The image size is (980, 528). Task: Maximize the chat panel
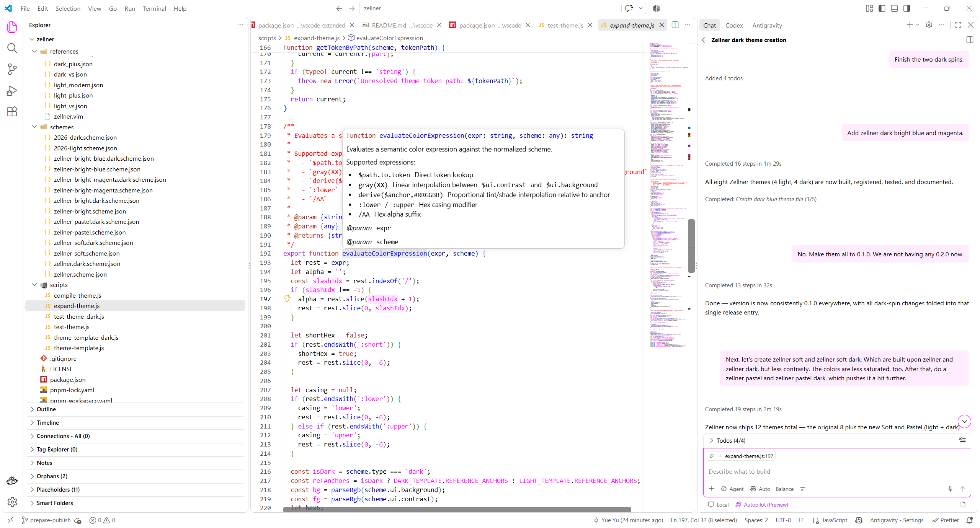click(x=958, y=25)
